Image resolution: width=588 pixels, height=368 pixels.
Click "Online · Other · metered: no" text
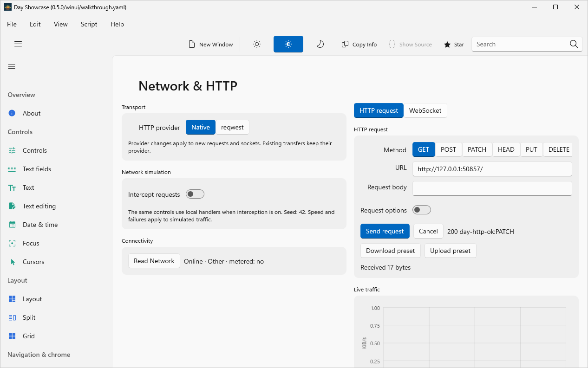[x=224, y=261]
